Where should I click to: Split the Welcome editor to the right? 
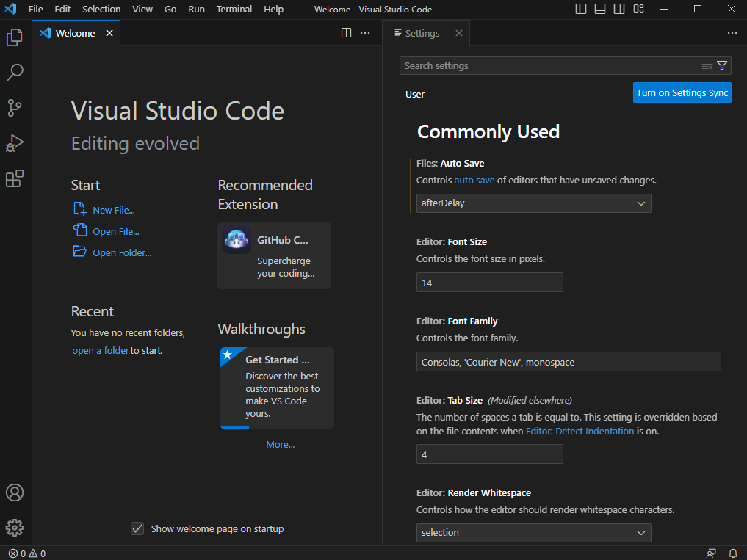coord(347,33)
